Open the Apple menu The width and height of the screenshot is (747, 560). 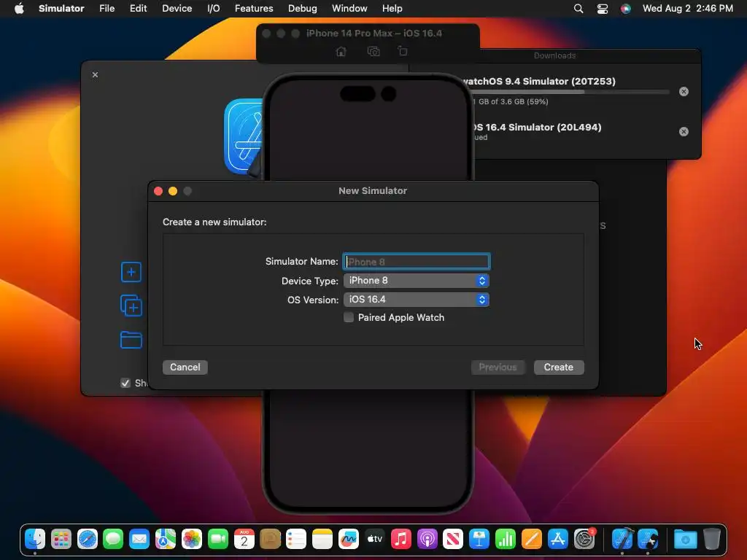click(x=19, y=9)
